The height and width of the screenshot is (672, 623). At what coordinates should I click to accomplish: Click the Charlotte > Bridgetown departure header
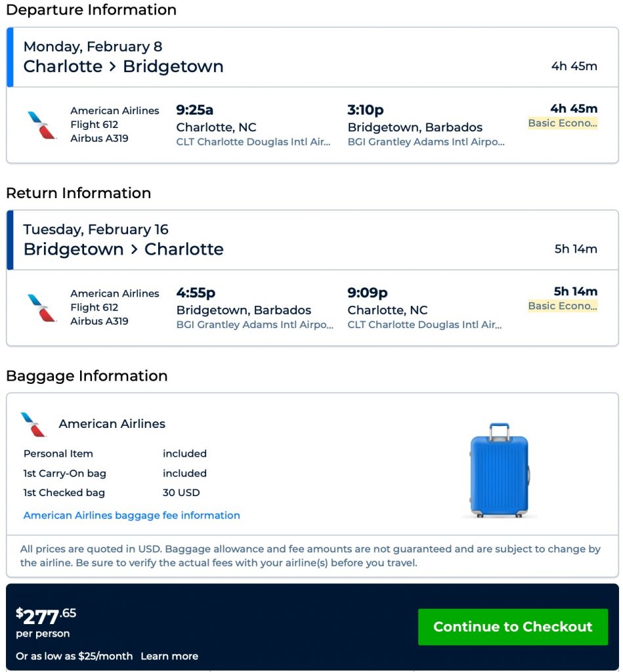pos(123,66)
